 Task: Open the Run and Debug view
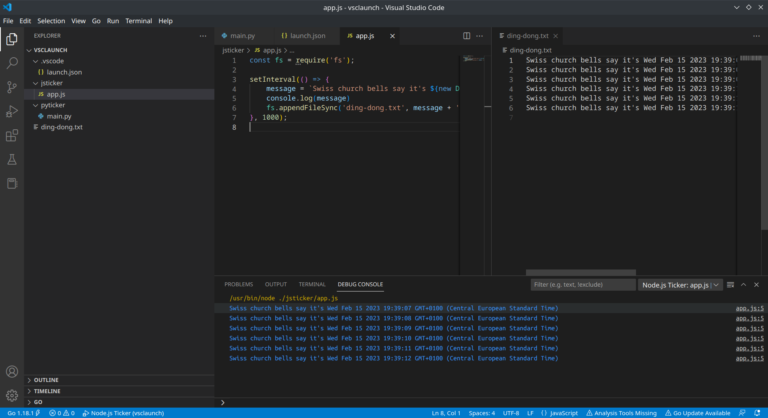[x=12, y=111]
